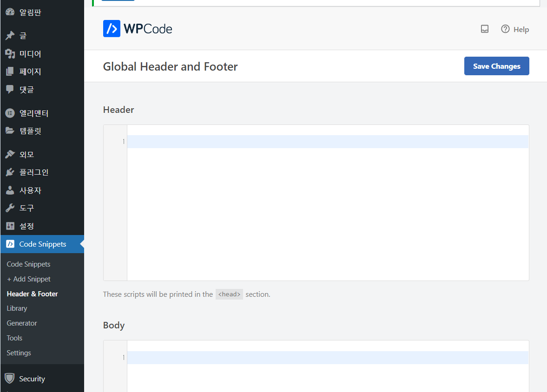Click the user icon beside 사용자
Viewport: 547px width, 392px height.
coord(10,190)
